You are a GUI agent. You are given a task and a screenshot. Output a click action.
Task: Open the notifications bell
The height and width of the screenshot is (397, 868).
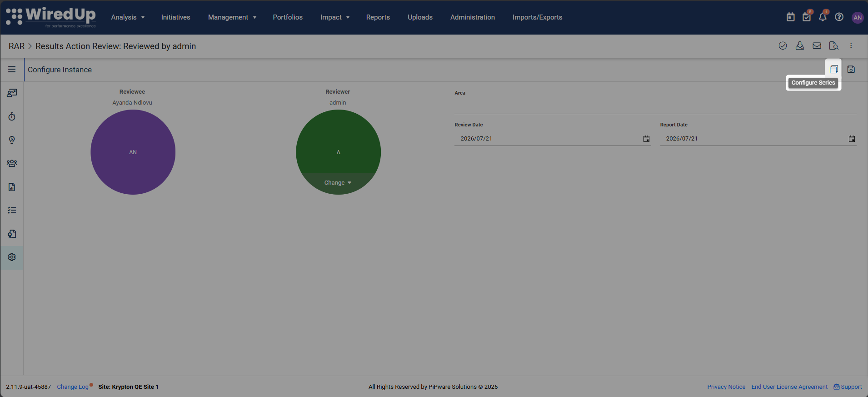pyautogui.click(x=823, y=17)
